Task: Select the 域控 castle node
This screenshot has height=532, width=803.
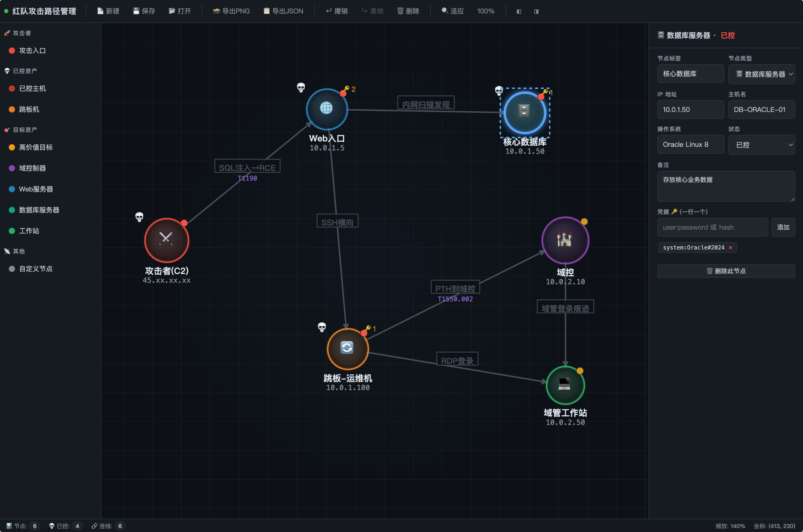Action: 565,240
